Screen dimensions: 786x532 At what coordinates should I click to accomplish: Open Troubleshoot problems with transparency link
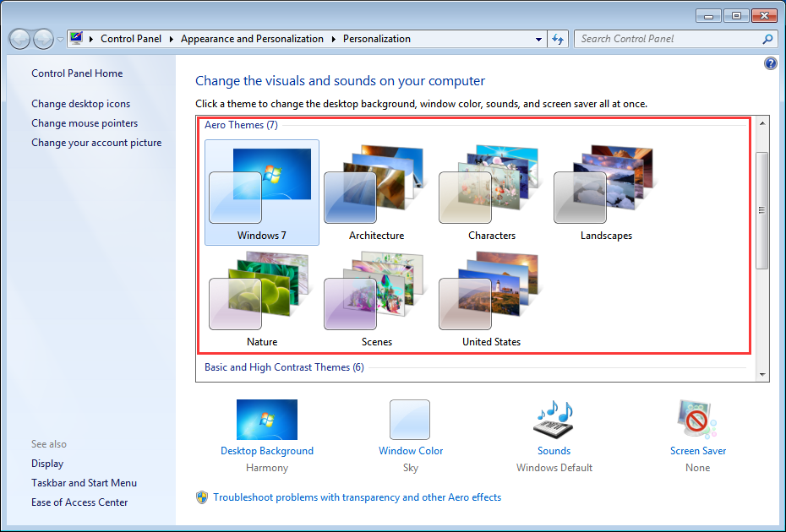pos(357,497)
